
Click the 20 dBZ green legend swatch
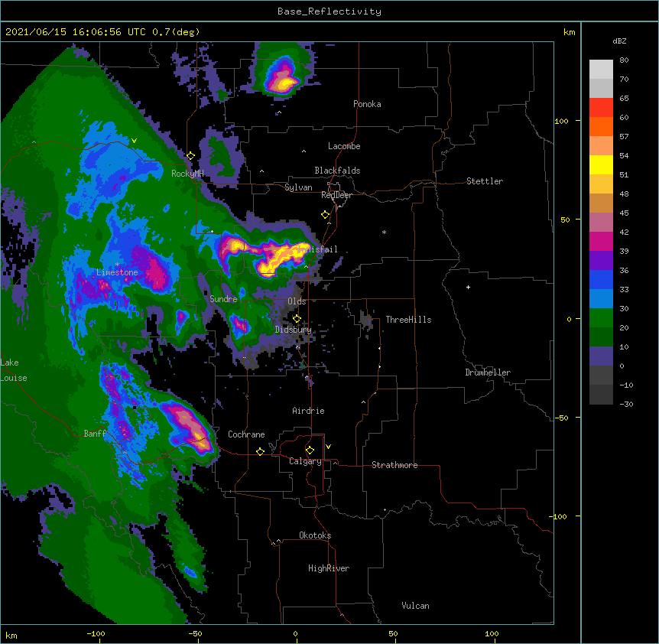(x=601, y=337)
